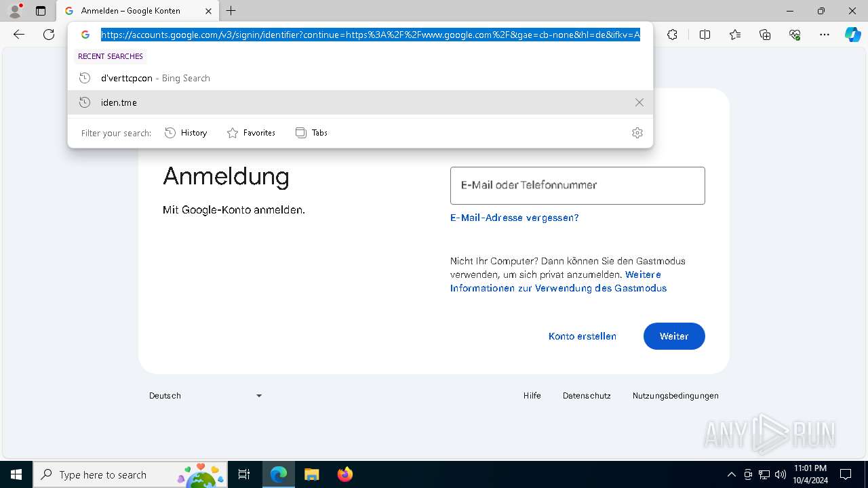This screenshot has height=488, width=868.
Task: Open File Explorer from taskbar
Action: [311, 474]
